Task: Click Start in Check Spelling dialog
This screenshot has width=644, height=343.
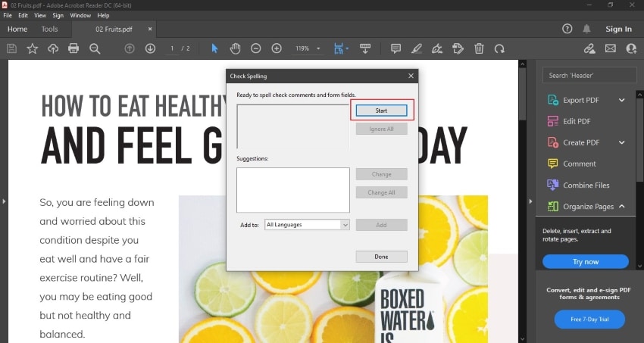Action: click(382, 111)
